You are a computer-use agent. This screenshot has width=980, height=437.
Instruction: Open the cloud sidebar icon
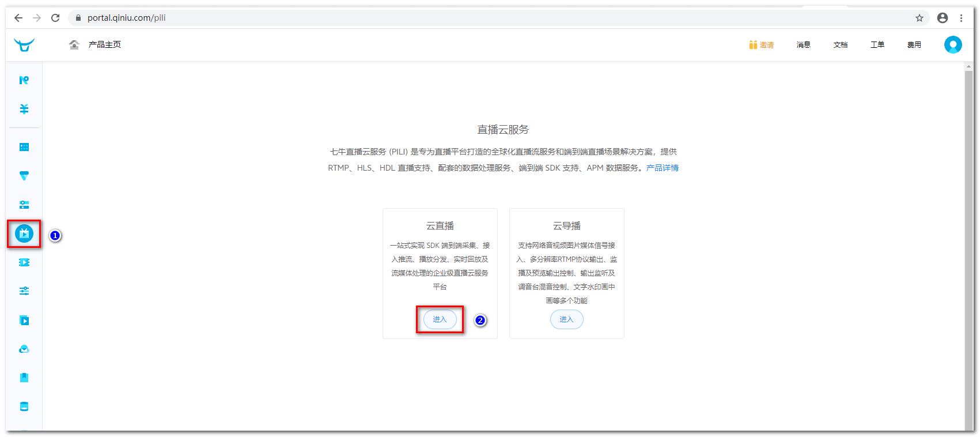point(24,349)
